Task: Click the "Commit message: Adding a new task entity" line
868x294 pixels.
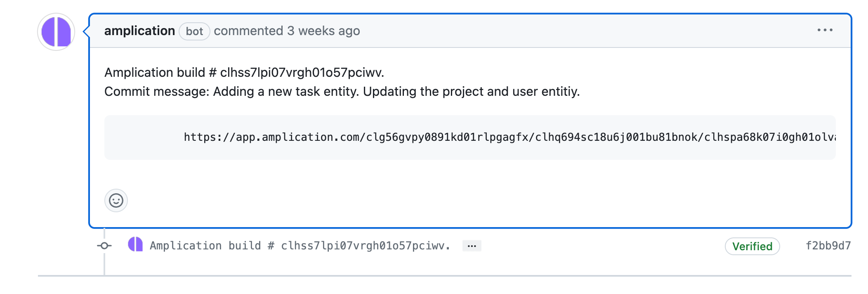Action: click(342, 92)
